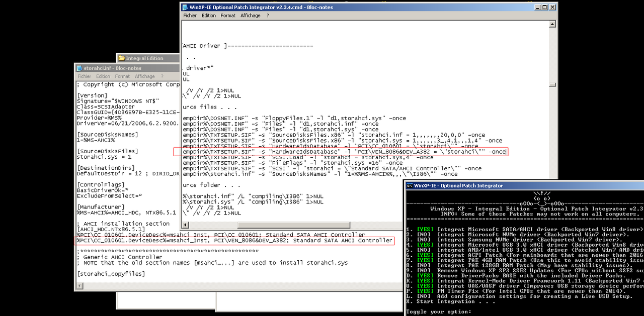
Task: Click the 'Toggle your option:' prompt in console
Action: pos(439,311)
